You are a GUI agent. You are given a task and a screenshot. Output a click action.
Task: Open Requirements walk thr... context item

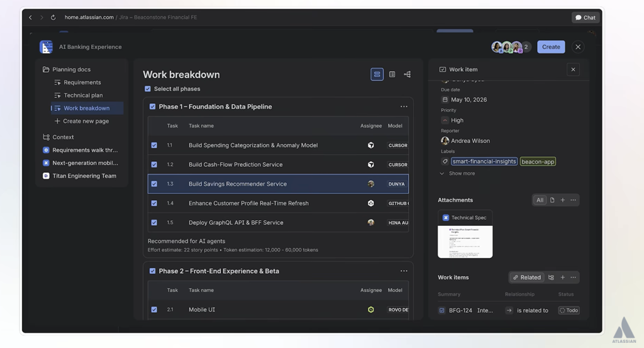click(x=80, y=150)
